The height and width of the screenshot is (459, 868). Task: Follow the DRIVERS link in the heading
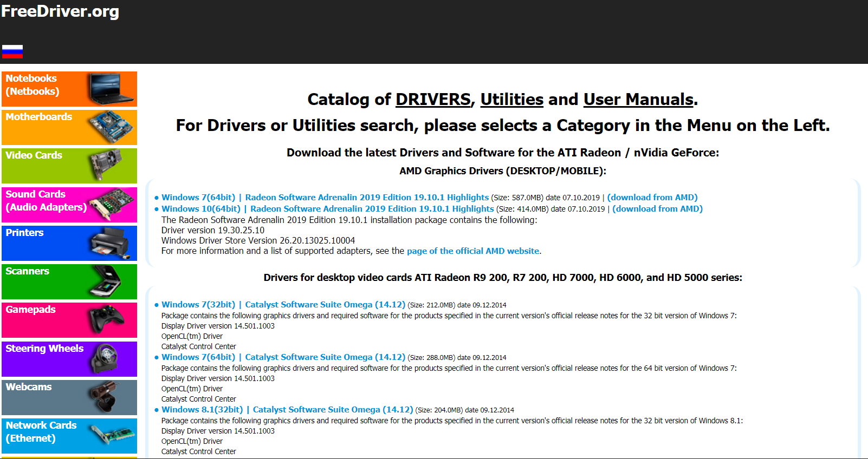[x=433, y=100]
